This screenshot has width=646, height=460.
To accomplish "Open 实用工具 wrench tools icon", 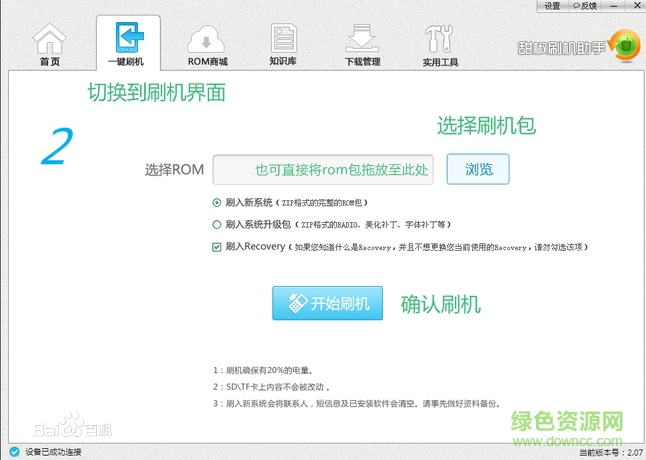I will [x=439, y=39].
